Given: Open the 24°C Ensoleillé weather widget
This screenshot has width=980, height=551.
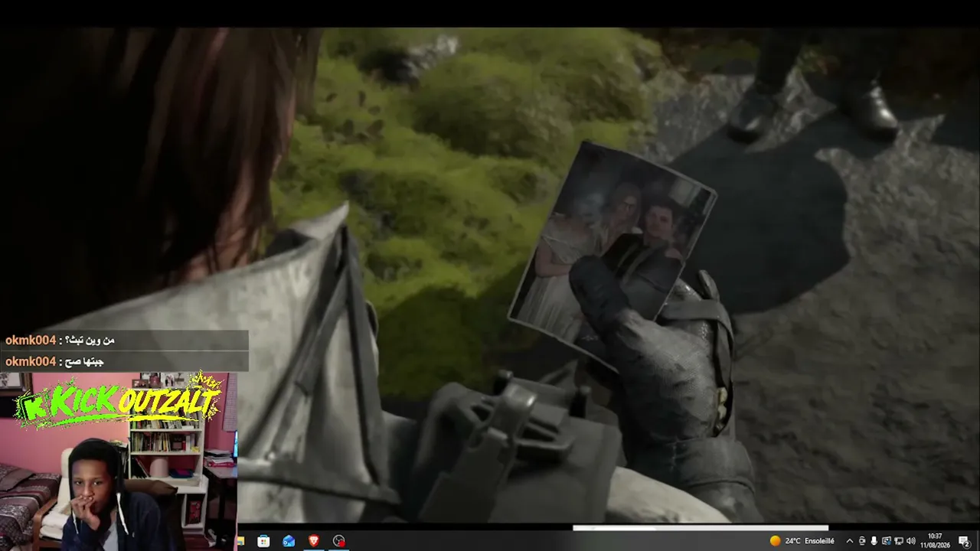Looking at the screenshot, I should click(x=802, y=541).
